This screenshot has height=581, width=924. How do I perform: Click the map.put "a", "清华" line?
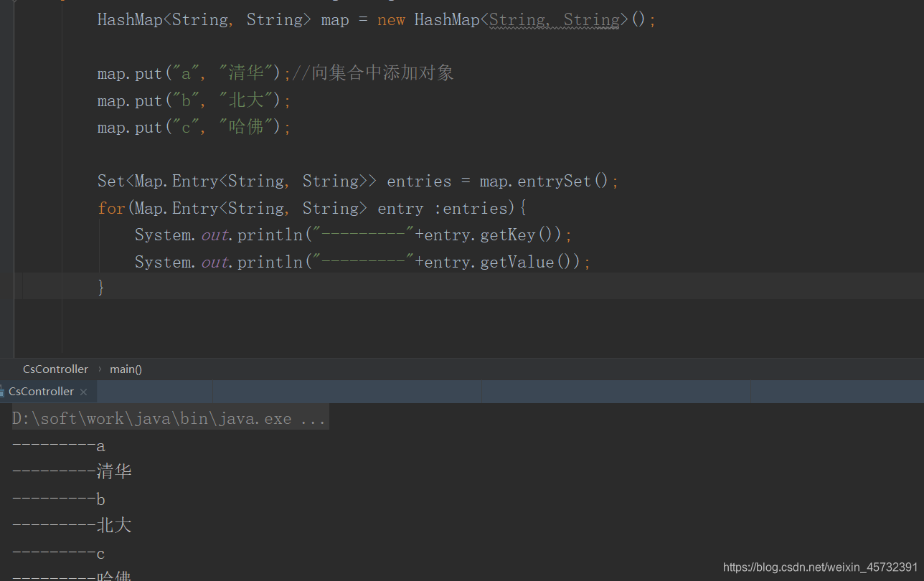pos(275,73)
